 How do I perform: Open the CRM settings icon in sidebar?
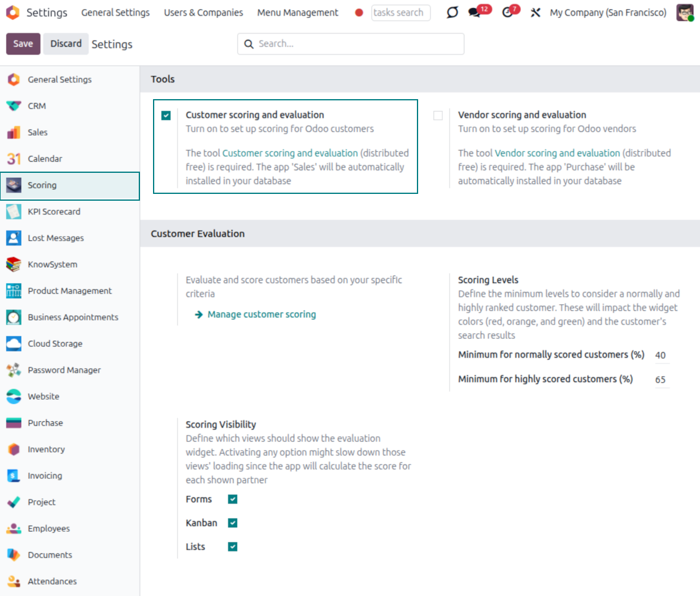(14, 106)
